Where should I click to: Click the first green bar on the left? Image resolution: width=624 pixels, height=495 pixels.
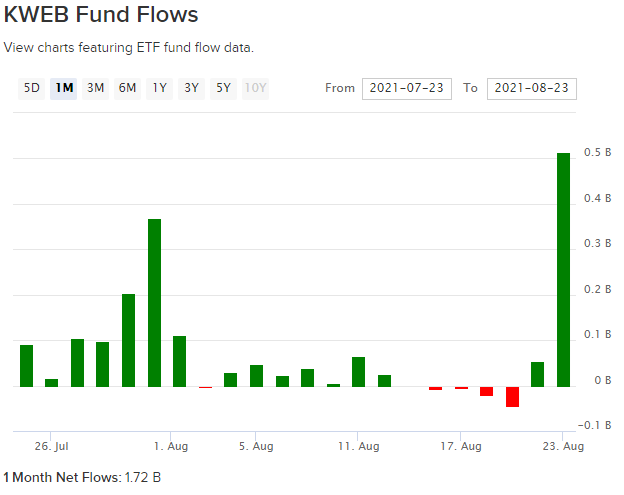(x=27, y=366)
